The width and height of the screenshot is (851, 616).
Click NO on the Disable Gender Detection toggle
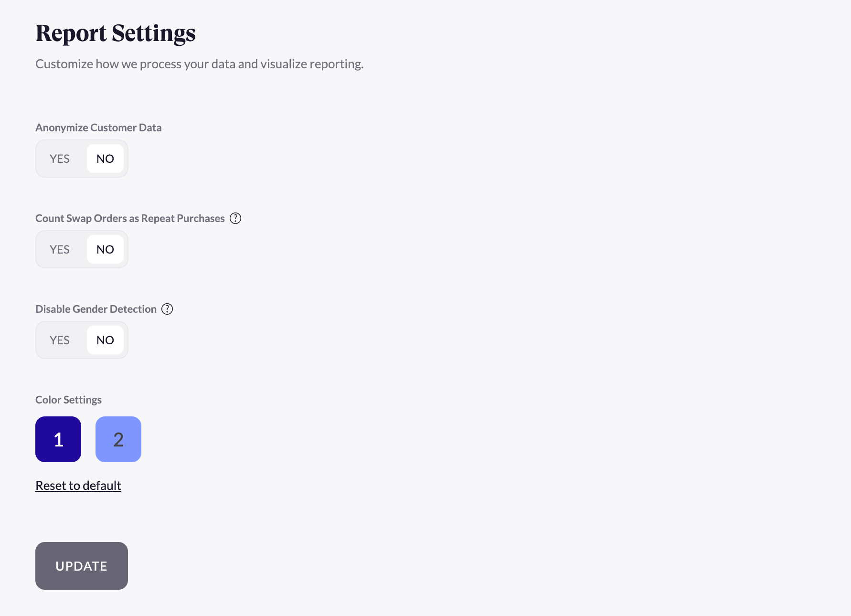point(105,340)
